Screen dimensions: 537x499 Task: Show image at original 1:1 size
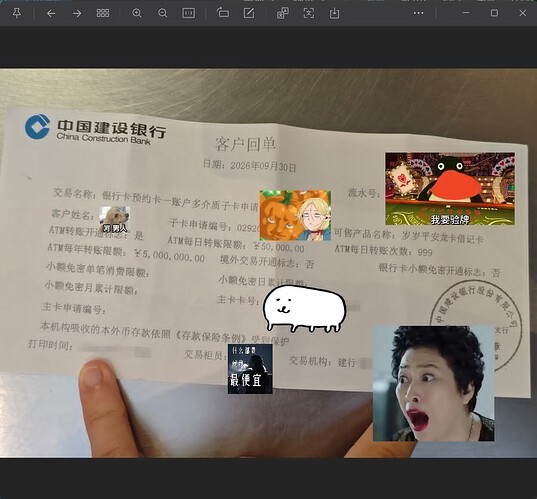pyautogui.click(x=189, y=13)
